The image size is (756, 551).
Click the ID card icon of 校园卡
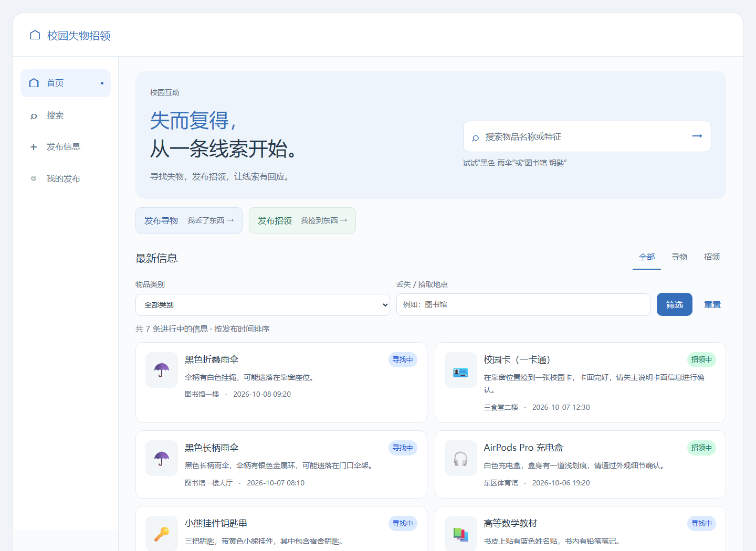(460, 372)
